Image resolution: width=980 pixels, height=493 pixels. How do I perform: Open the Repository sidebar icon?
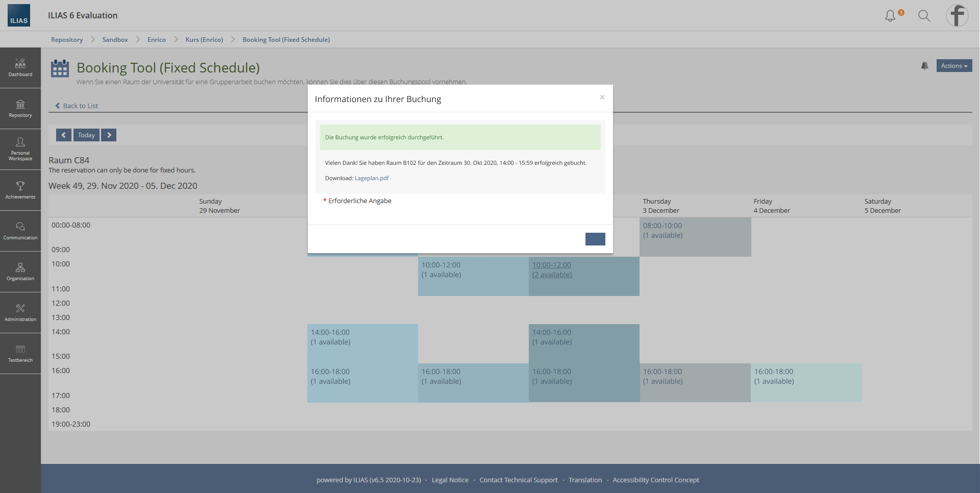coord(20,109)
